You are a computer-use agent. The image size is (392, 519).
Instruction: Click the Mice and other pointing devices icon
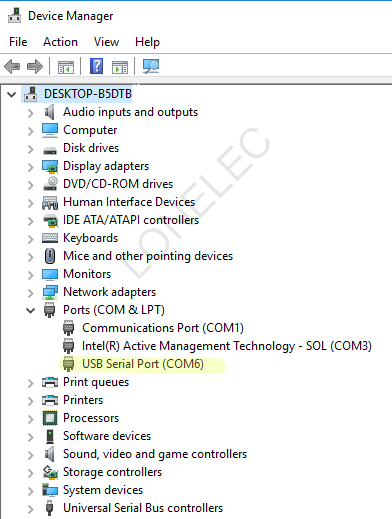click(x=50, y=256)
